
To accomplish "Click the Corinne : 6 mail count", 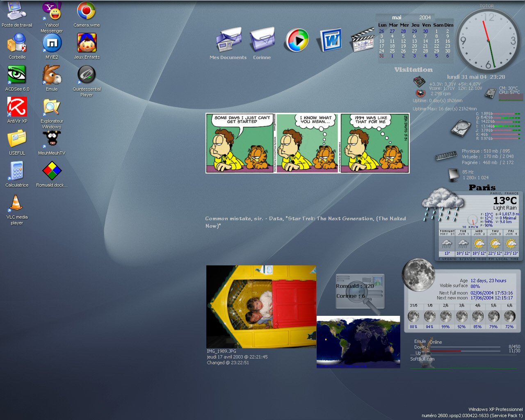I will pos(351,296).
